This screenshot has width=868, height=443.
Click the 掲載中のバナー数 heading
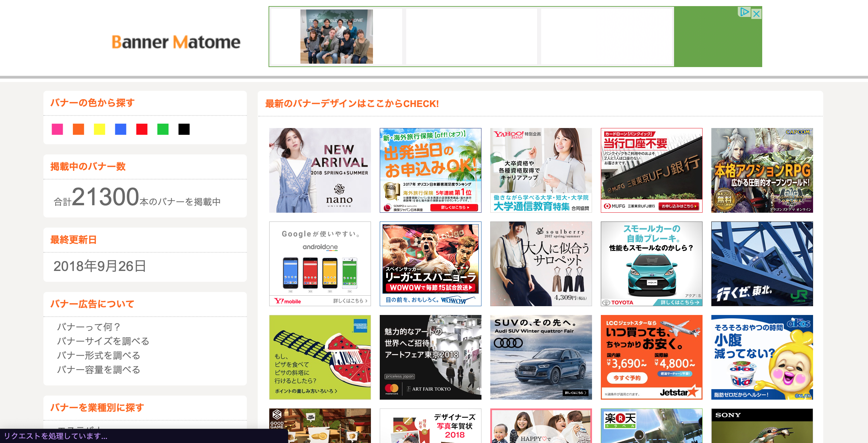click(x=88, y=166)
